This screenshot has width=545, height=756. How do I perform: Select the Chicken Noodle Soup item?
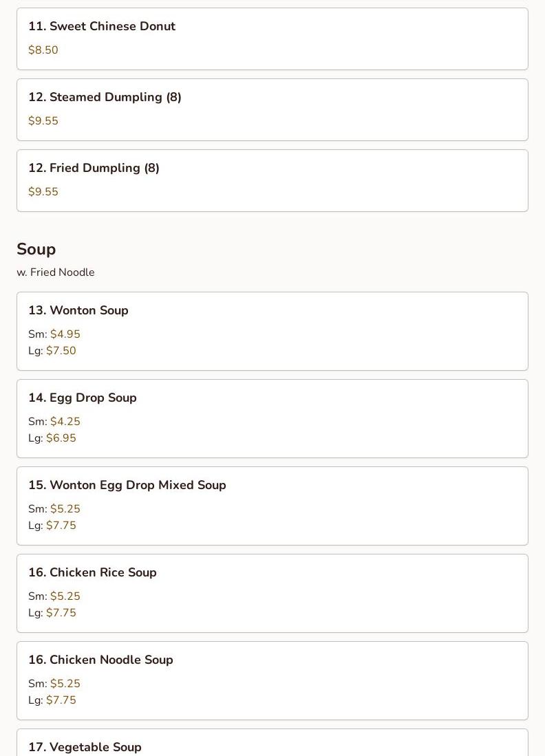click(272, 680)
